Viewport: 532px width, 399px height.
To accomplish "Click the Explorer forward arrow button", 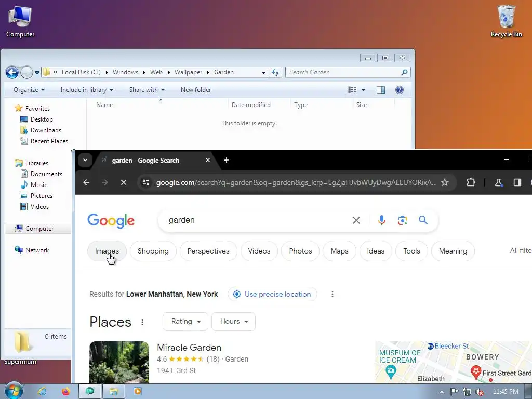I will [26, 72].
